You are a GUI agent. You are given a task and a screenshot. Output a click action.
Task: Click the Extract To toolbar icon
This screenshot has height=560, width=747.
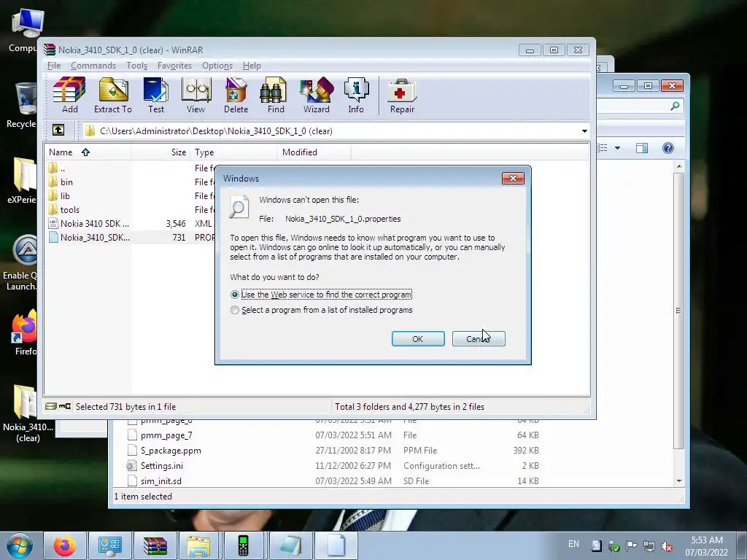[113, 96]
